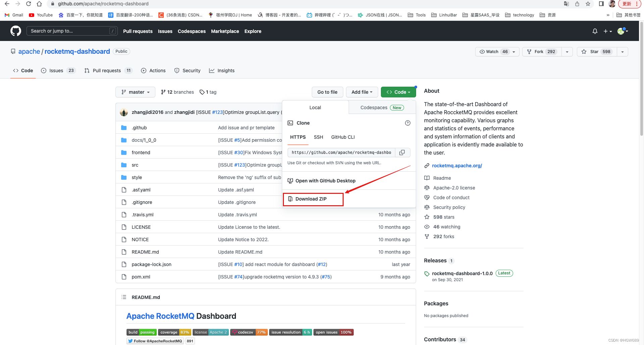Open Codespaces in the top navigation

192,31
